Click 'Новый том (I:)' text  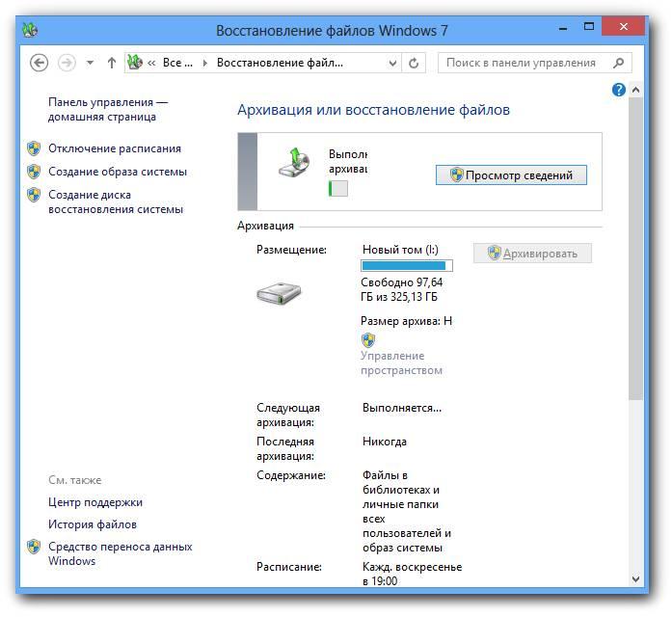click(x=400, y=250)
